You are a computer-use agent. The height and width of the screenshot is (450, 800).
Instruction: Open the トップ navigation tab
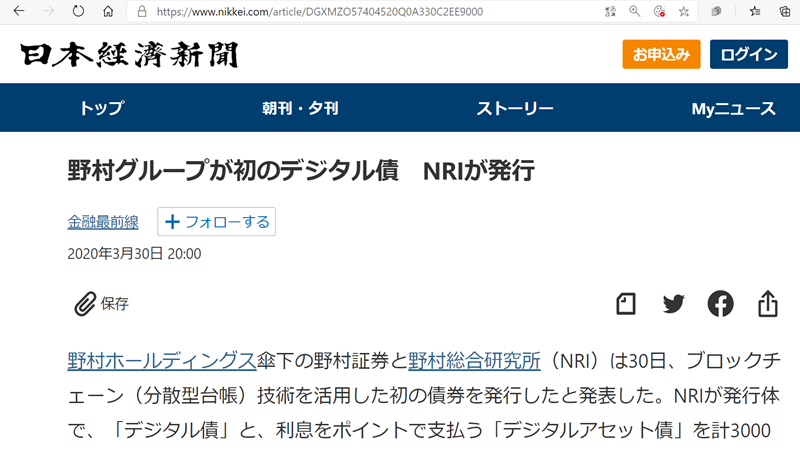pyautogui.click(x=102, y=108)
